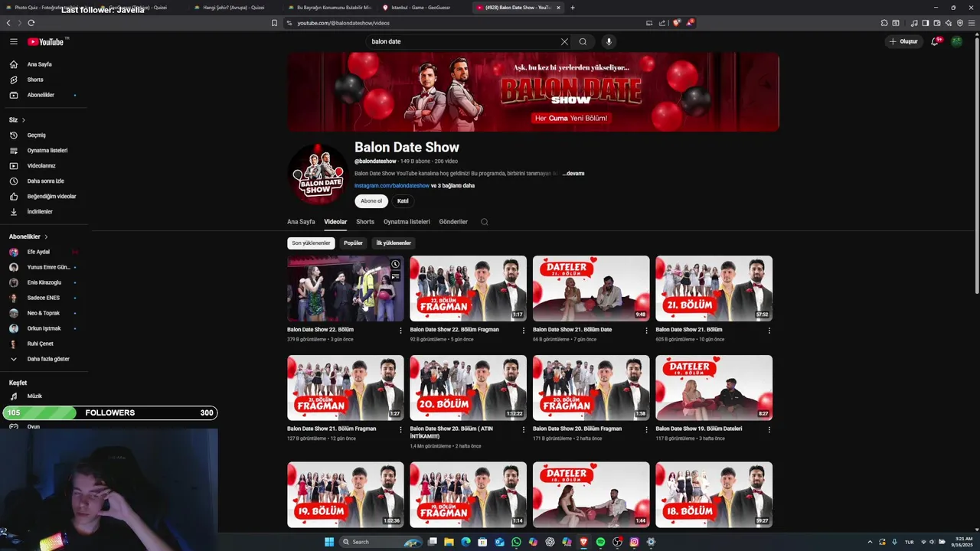Viewport: 980px width, 551px height.
Task: Search within the channel using the magnifier
Action: [484, 222]
